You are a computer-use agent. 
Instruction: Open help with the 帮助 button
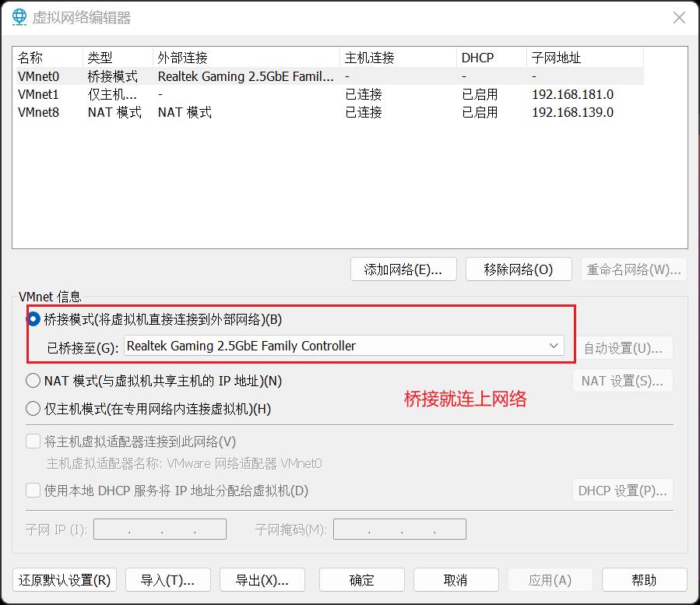click(644, 580)
